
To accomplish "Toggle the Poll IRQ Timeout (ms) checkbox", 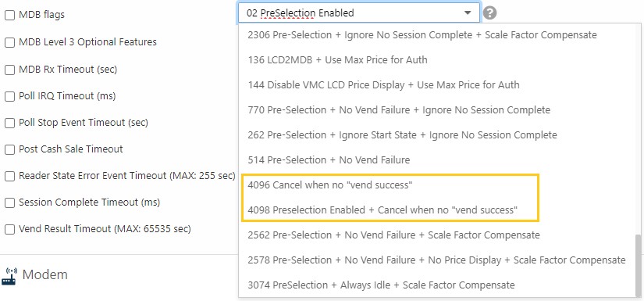I will (9, 97).
